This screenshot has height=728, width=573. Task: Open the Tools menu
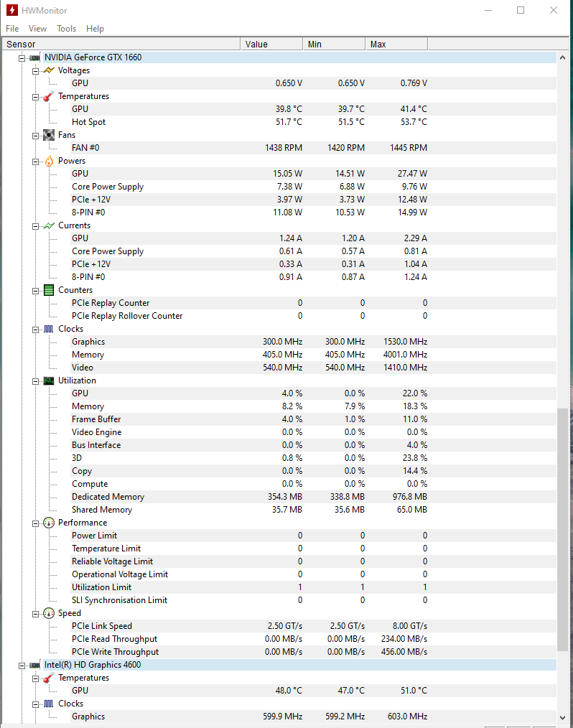click(x=66, y=29)
